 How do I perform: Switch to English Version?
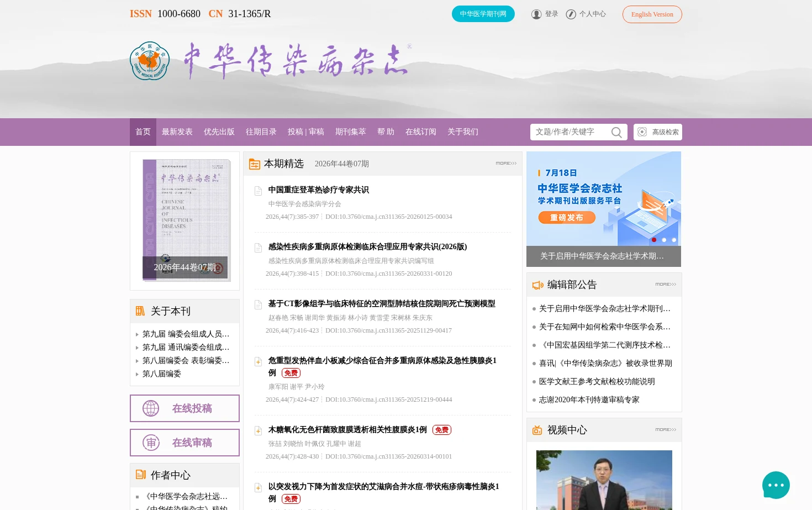point(652,14)
